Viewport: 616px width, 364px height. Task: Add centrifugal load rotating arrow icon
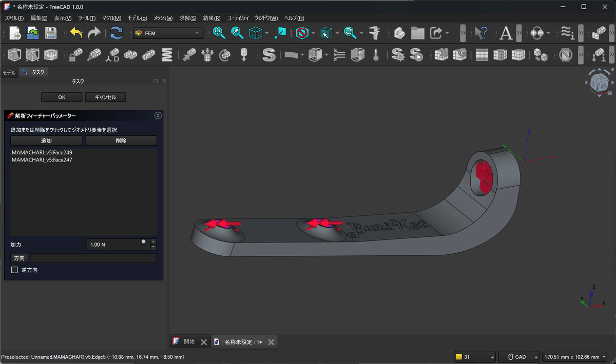tap(225, 54)
